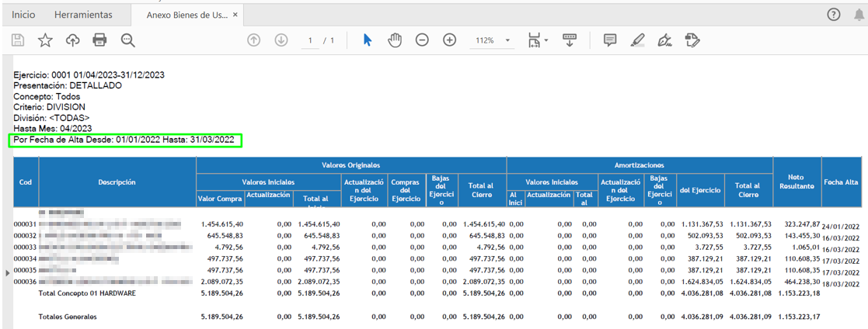Go to next page arrow
The height and width of the screenshot is (329, 868).
281,40
